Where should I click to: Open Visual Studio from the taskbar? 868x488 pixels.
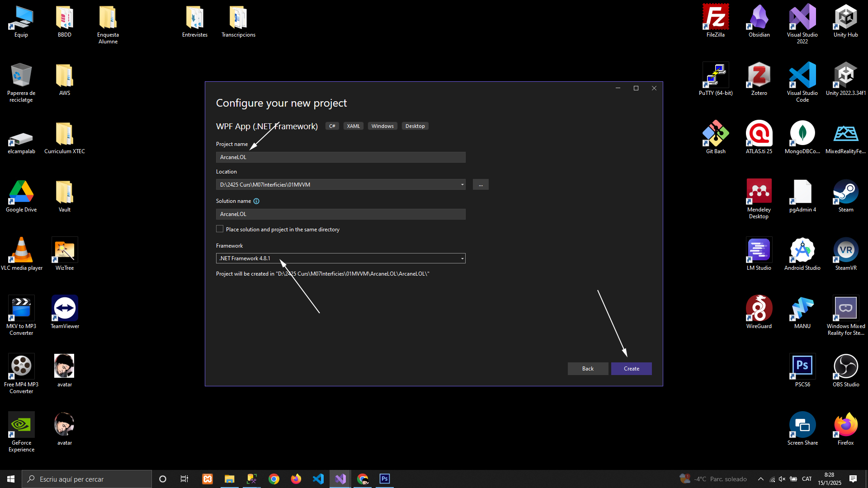(340, 479)
